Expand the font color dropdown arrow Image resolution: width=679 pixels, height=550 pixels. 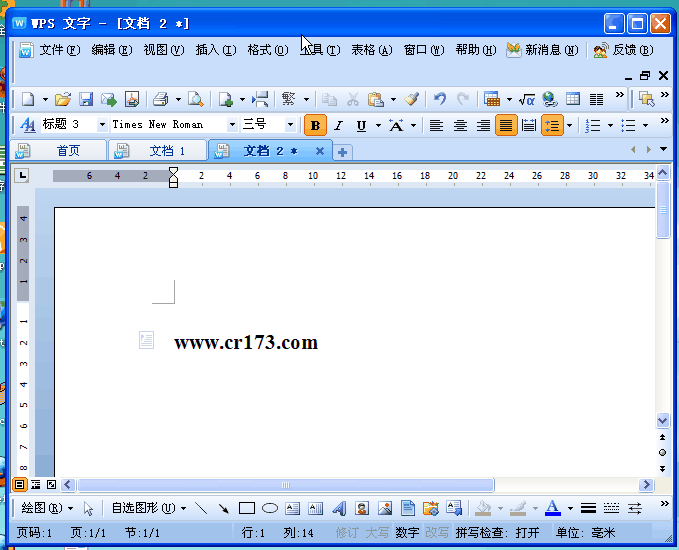pos(570,508)
